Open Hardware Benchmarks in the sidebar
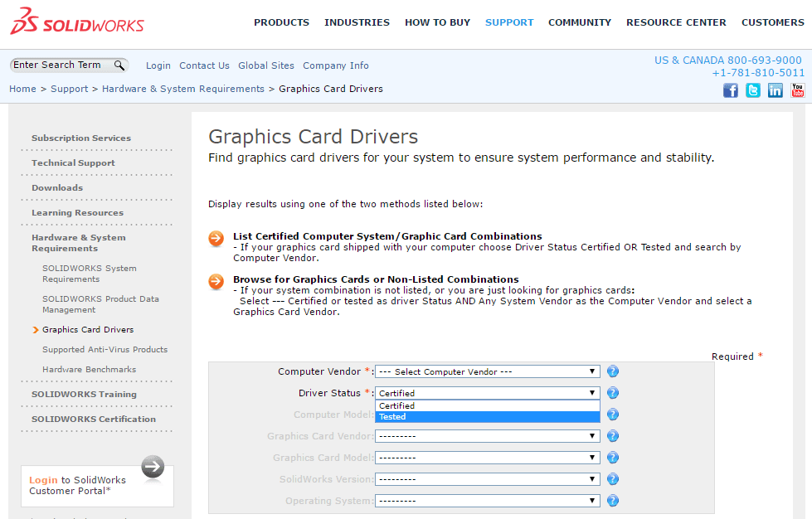 click(x=89, y=370)
